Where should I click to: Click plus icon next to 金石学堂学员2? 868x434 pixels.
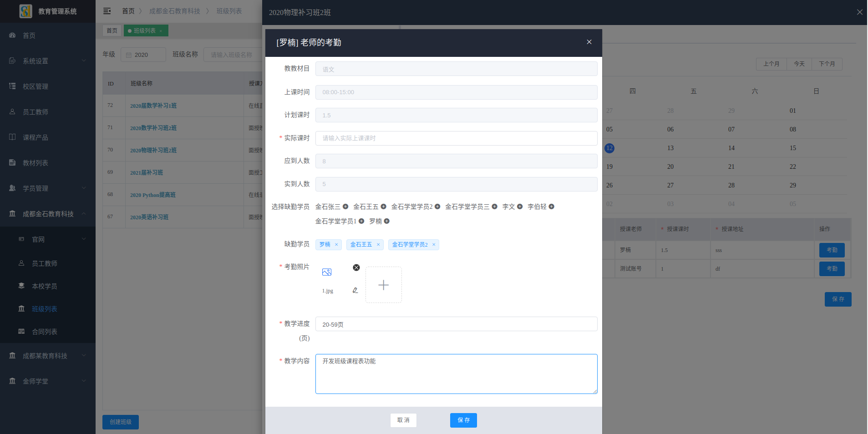tap(437, 207)
